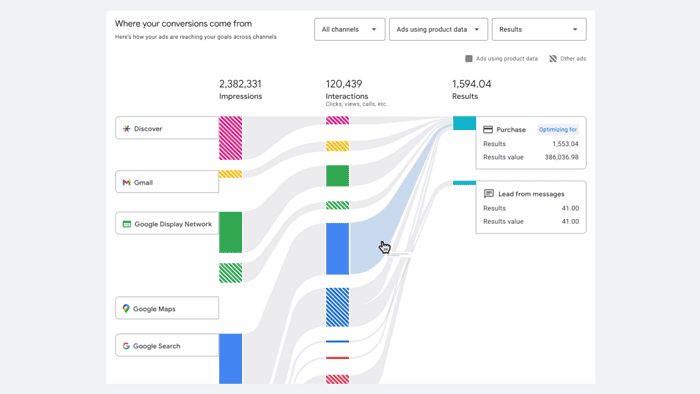Viewport: 700px width, 394px height.
Task: Click the Lead from messages chat icon
Action: click(489, 194)
